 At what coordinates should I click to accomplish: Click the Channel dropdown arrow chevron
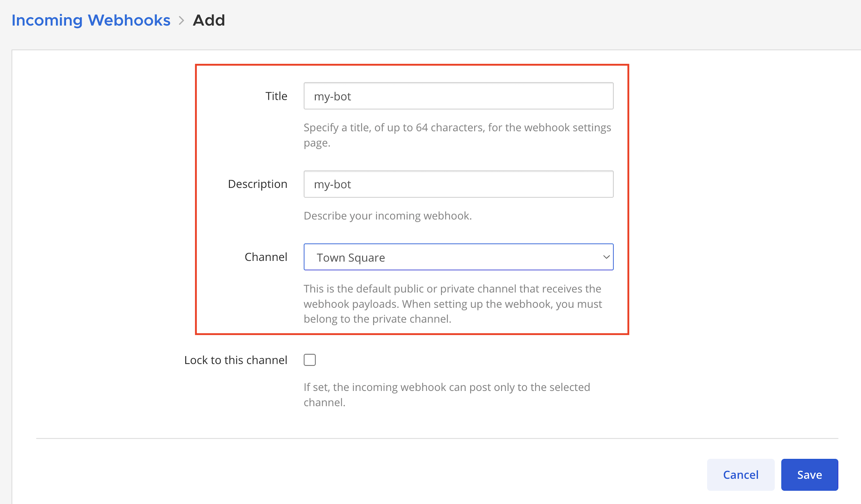coord(606,257)
